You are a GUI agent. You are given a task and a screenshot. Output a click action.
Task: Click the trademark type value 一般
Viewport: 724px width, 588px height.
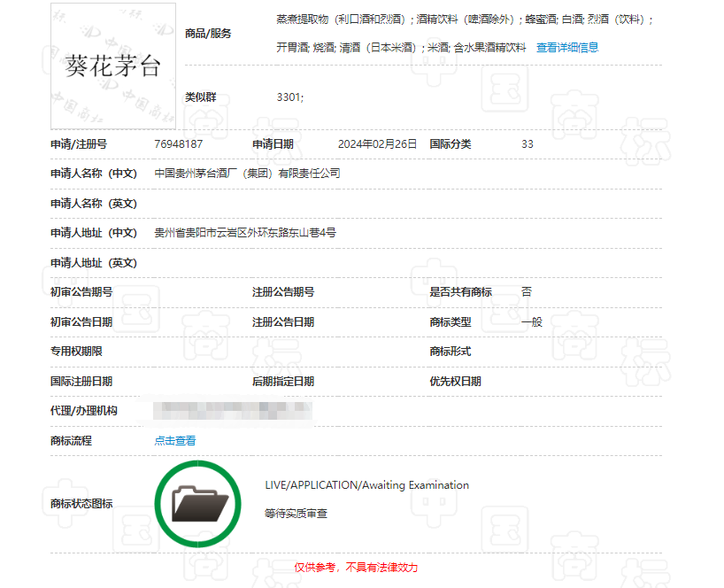(532, 322)
